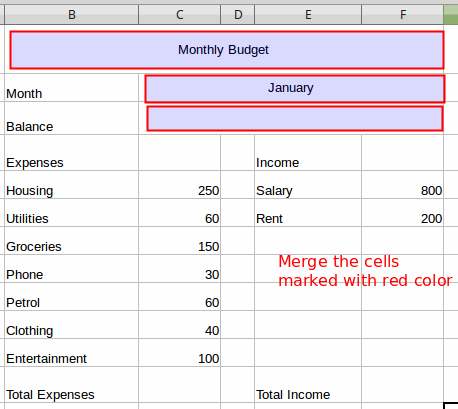Select the Income heading cell
The image size is (458, 409).
(x=308, y=153)
